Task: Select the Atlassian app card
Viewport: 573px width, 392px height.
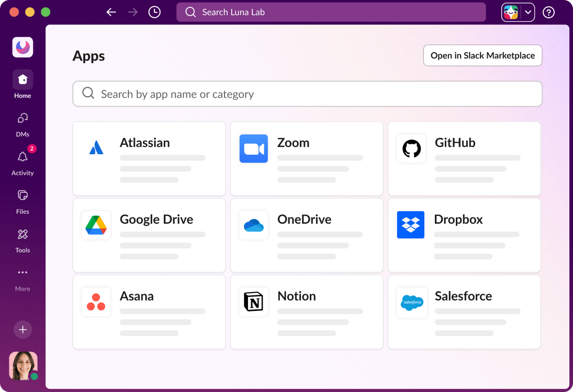Action: (x=149, y=159)
